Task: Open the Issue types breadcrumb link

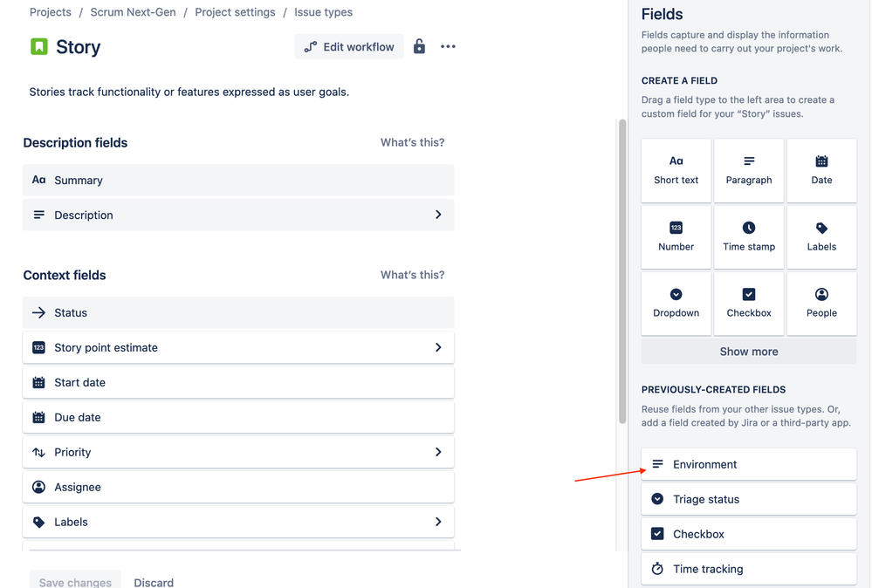Action: (x=323, y=12)
